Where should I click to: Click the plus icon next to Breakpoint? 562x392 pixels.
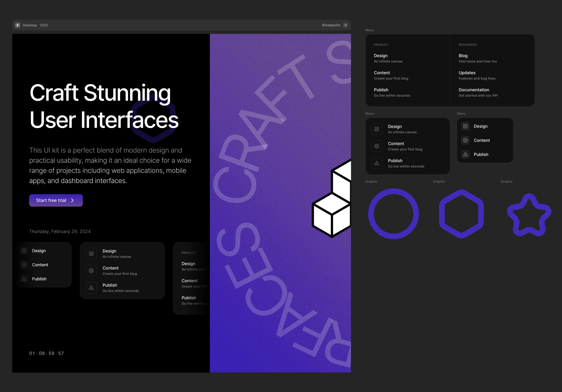(345, 25)
